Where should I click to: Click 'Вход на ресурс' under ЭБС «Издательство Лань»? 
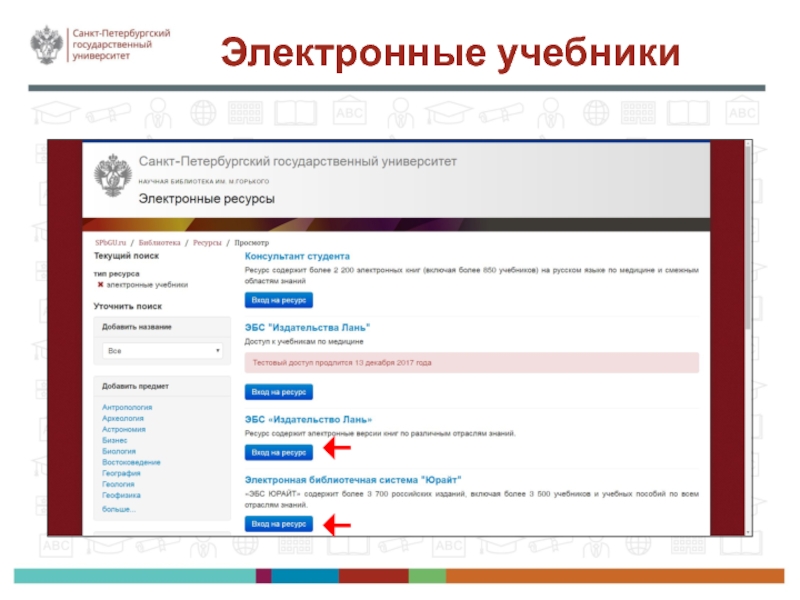[279, 453]
